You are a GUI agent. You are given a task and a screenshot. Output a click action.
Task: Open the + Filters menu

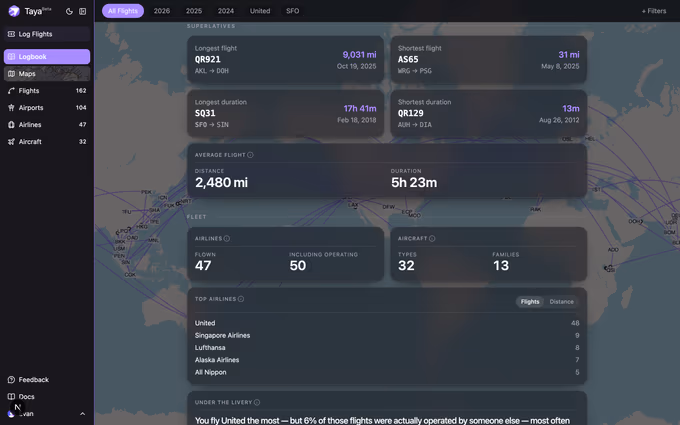tap(654, 11)
